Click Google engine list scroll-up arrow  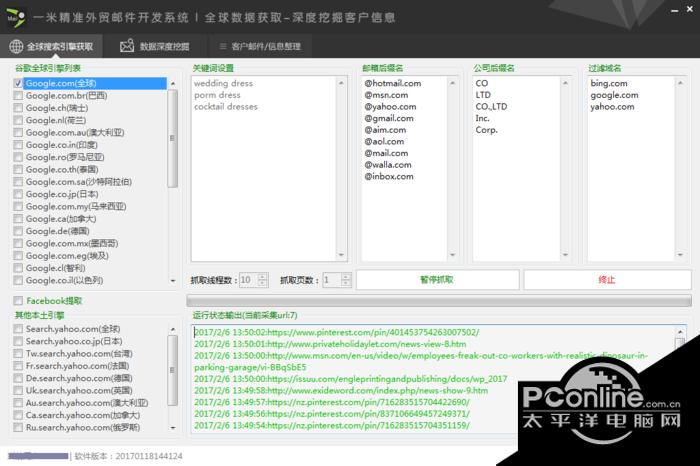click(x=173, y=83)
